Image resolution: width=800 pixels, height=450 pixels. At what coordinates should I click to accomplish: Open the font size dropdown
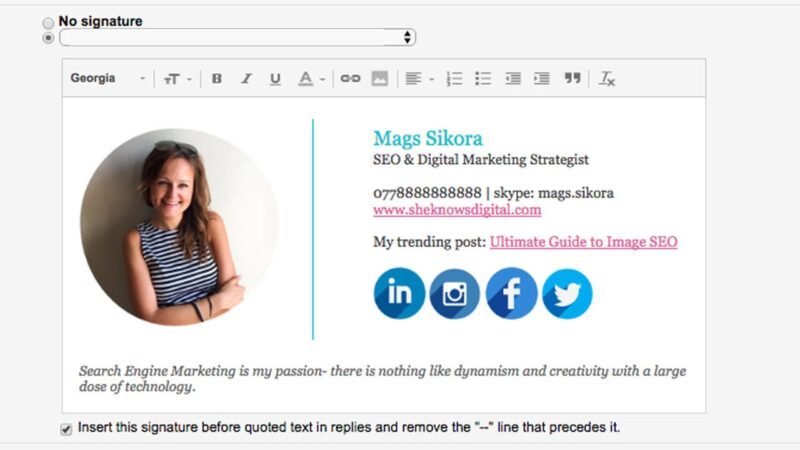[177, 79]
